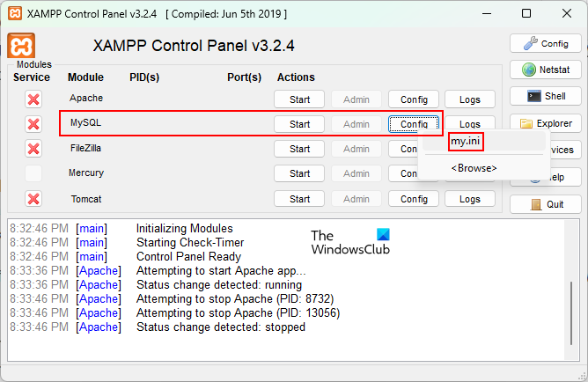The width and height of the screenshot is (588, 382).
Task: Click the XAMPP logo in title bar
Action: point(15,14)
